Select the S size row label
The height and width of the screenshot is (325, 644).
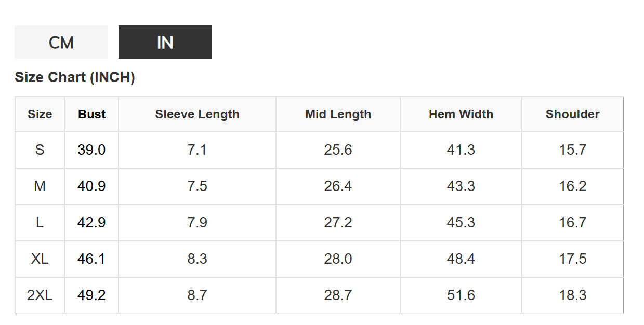pyautogui.click(x=40, y=150)
